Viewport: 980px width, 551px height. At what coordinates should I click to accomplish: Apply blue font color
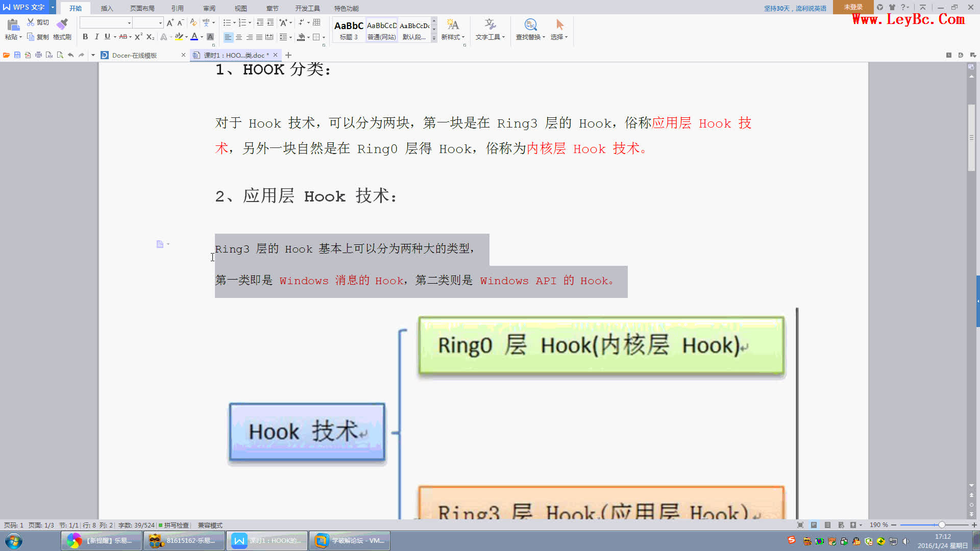pos(194,37)
